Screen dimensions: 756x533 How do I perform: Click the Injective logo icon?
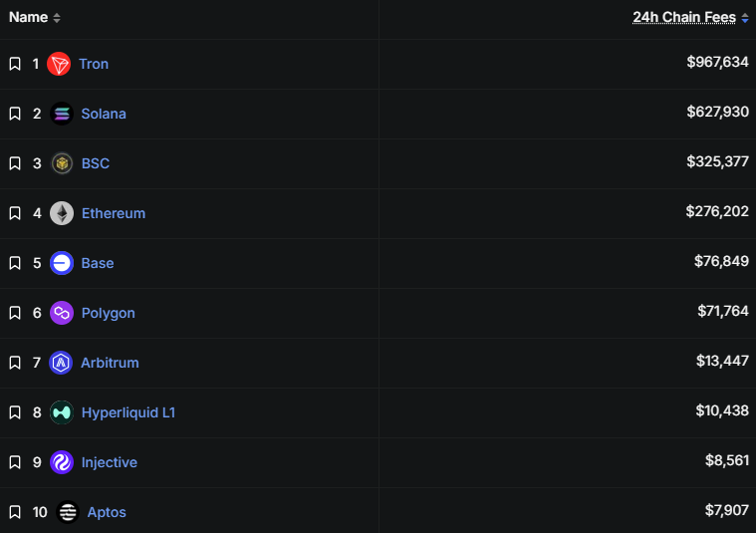pos(62,462)
